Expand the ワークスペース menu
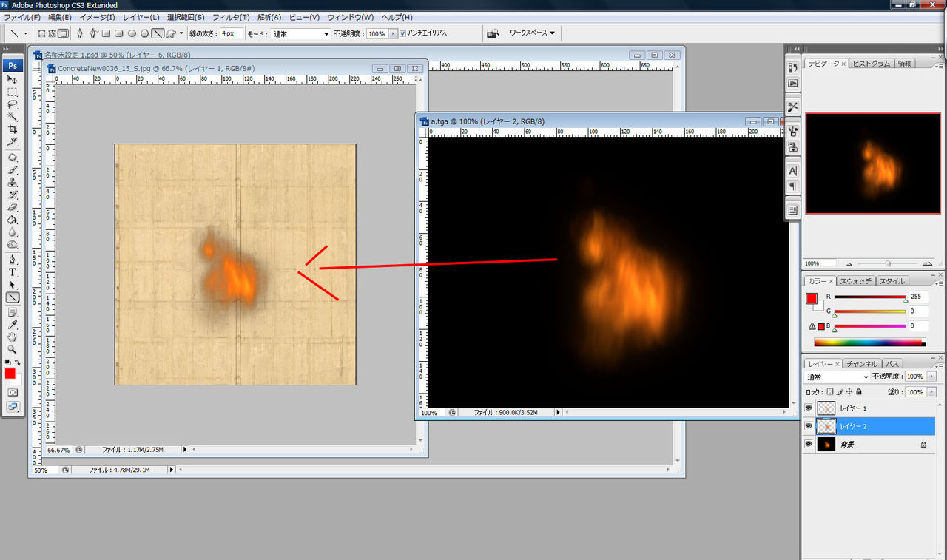 click(532, 33)
